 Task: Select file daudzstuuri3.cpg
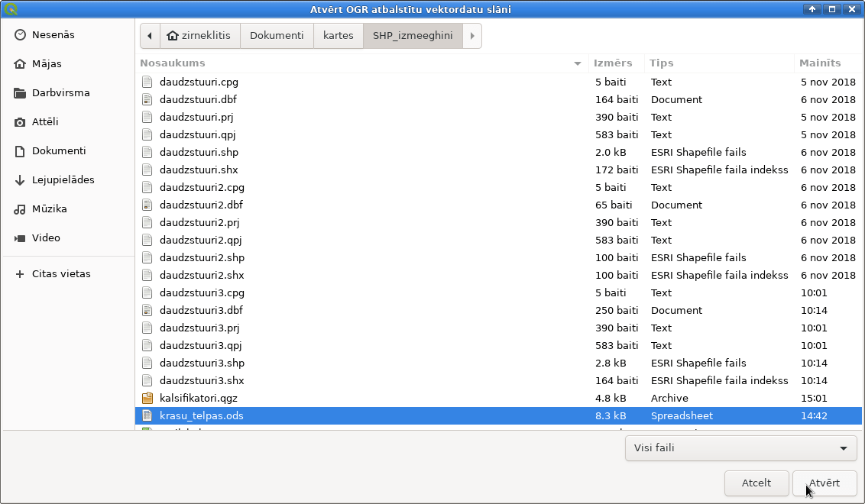[498, 292]
